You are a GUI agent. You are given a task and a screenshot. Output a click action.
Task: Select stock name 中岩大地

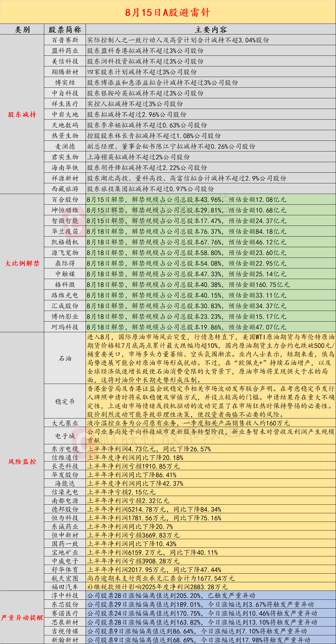65,114
